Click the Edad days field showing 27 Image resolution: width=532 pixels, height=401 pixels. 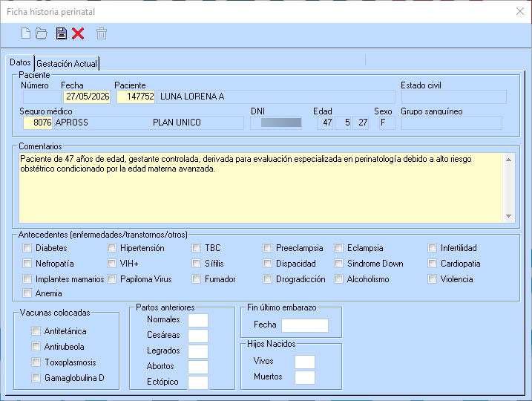pos(361,123)
